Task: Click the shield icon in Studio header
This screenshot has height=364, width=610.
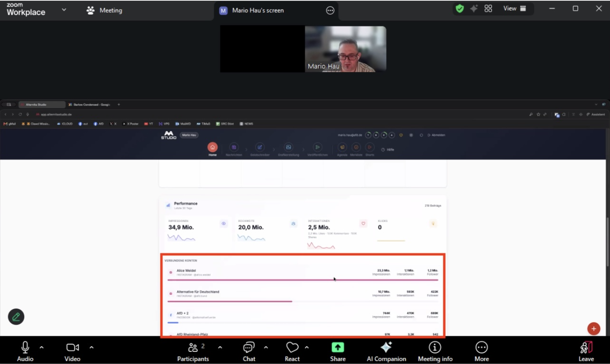Action: click(401, 135)
